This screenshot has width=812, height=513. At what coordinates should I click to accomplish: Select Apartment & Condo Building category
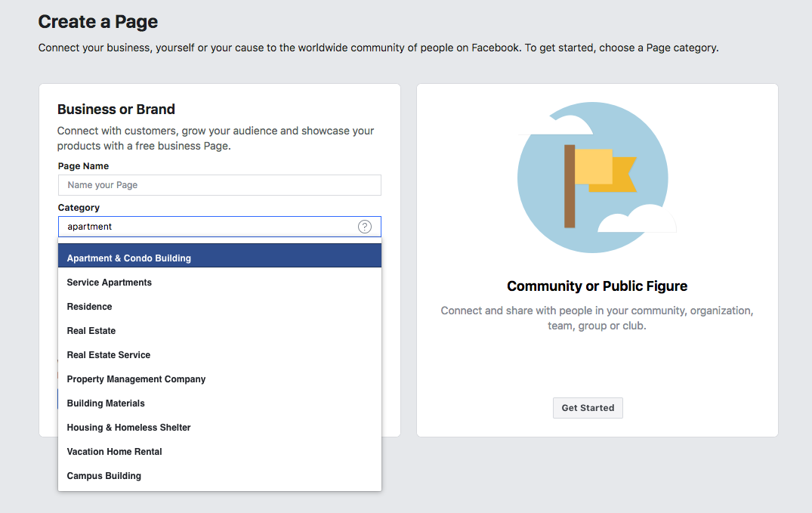(220, 256)
